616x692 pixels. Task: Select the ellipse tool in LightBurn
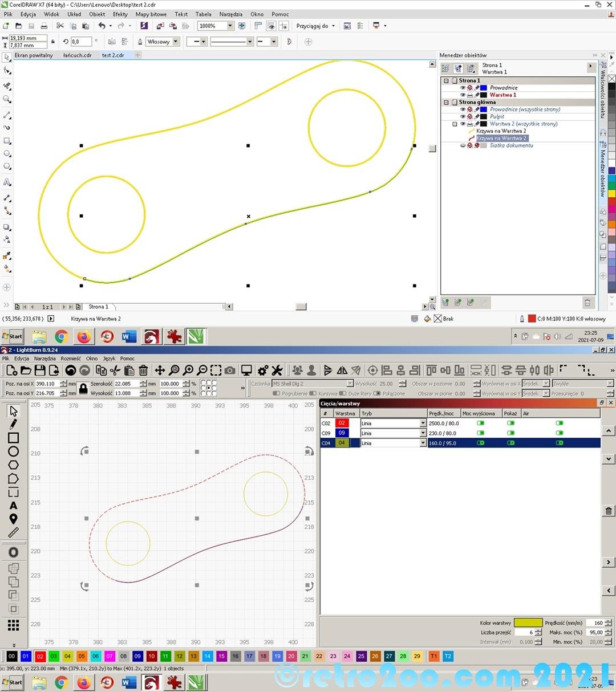[13, 451]
